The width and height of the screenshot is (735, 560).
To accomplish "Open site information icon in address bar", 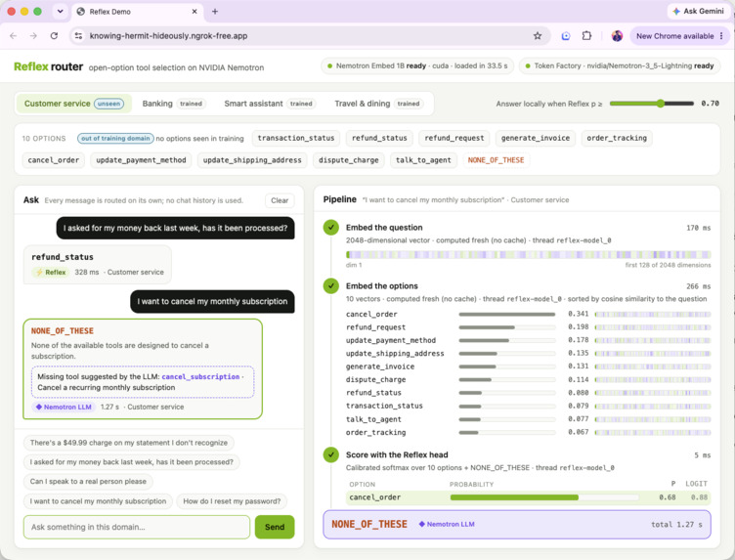I will pos(78,35).
